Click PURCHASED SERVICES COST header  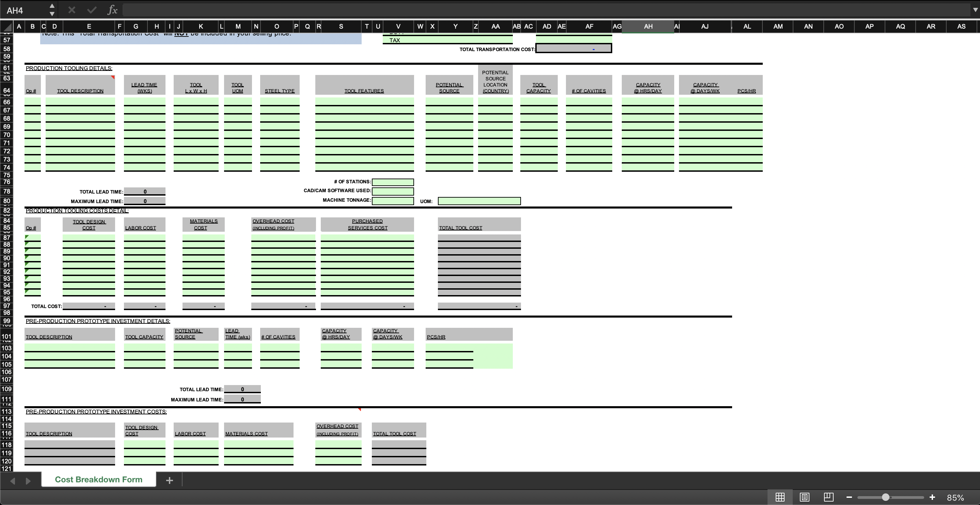[367, 224]
